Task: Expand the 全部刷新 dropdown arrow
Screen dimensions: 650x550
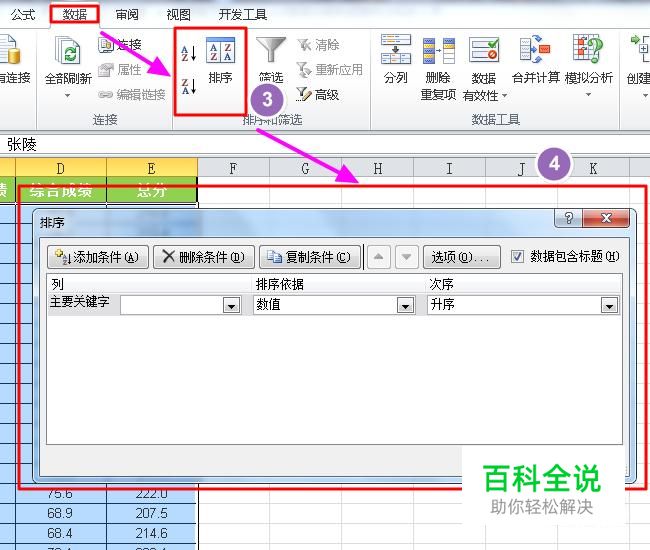Action: (68, 96)
